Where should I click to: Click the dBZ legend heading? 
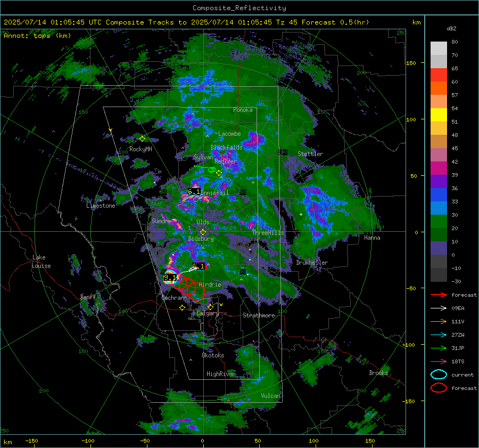point(451,28)
